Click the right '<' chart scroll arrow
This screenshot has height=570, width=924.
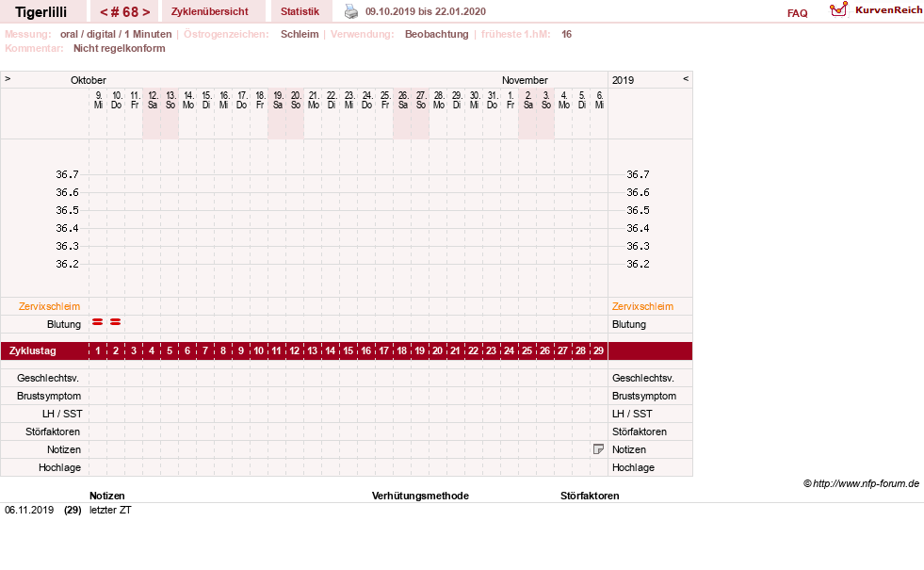686,78
